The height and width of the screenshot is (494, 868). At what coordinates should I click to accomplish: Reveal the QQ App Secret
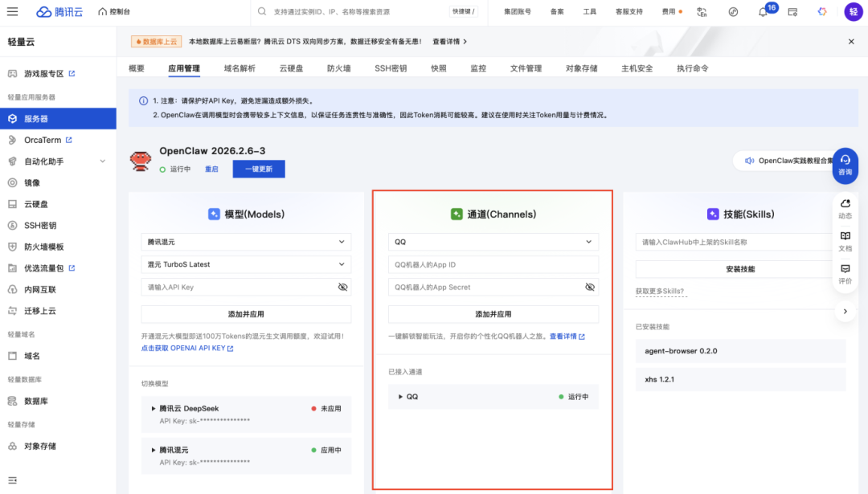pos(590,287)
